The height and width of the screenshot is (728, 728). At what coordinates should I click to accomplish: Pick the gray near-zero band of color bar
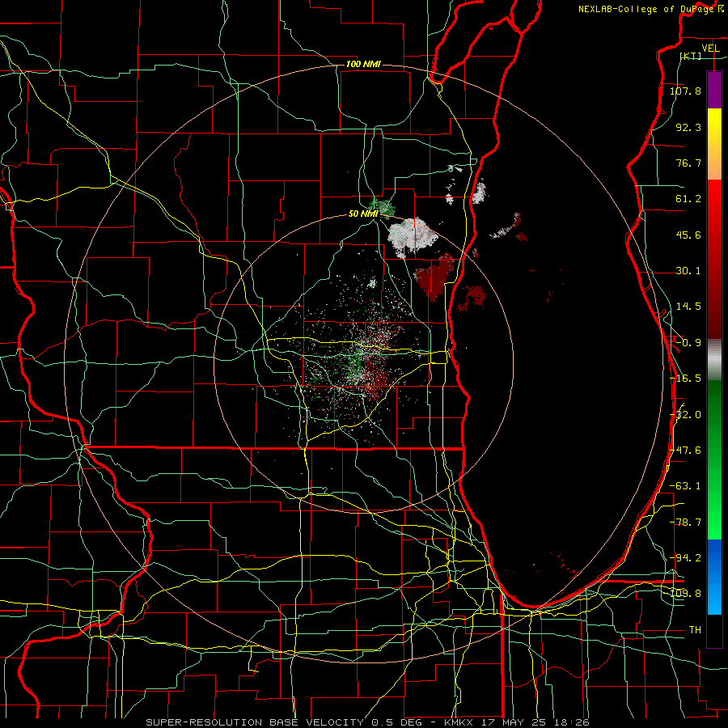[x=714, y=360]
